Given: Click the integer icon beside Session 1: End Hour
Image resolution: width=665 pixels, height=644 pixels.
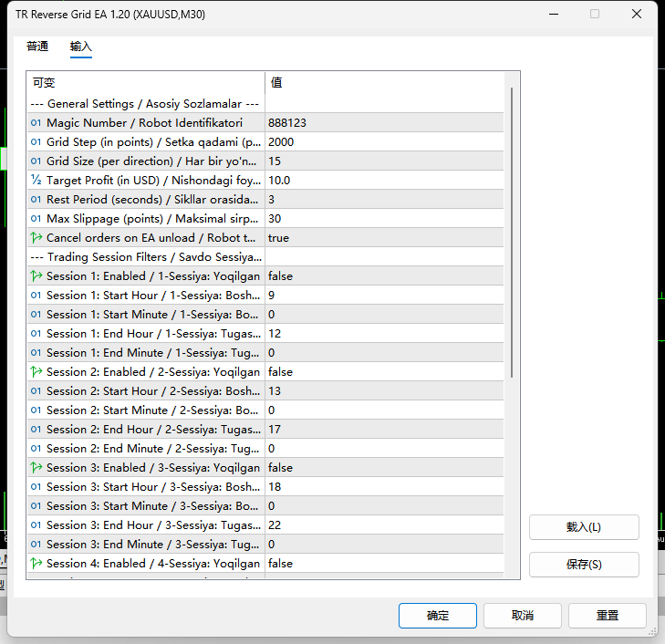Looking at the screenshot, I should point(36,334).
